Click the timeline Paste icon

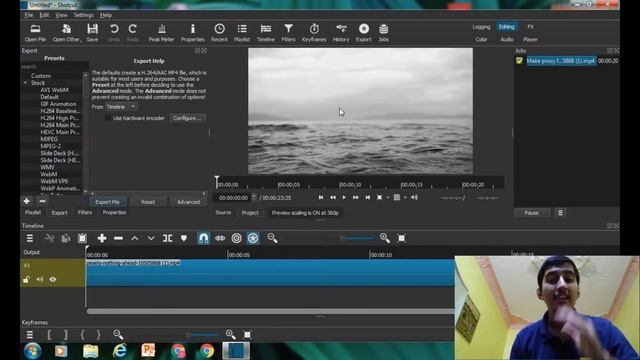pos(82,238)
